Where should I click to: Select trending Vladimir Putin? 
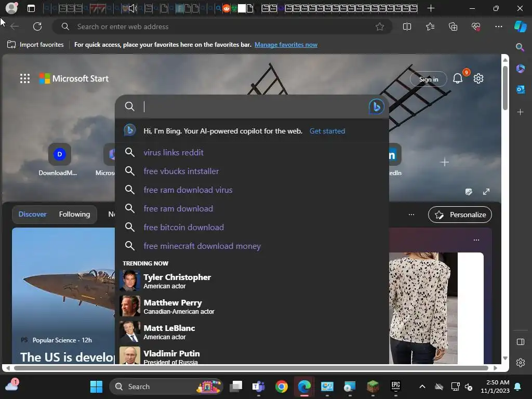[x=252, y=355]
